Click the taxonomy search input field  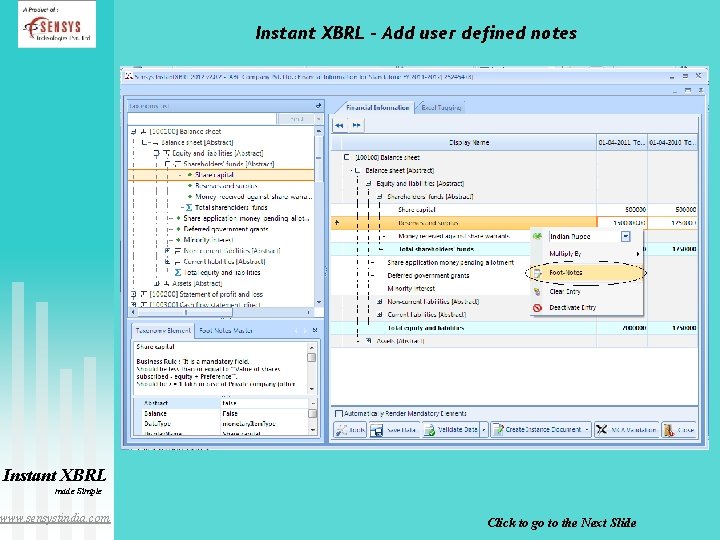point(202,119)
